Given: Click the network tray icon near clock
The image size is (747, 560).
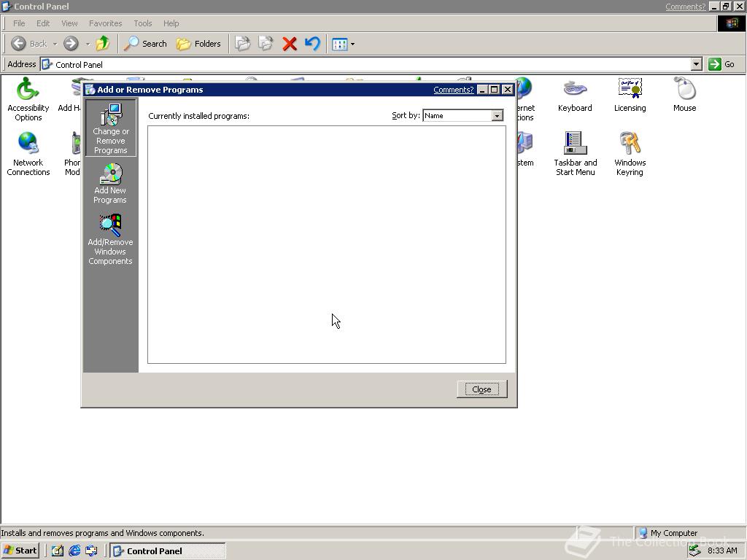Looking at the screenshot, I should click(695, 551).
